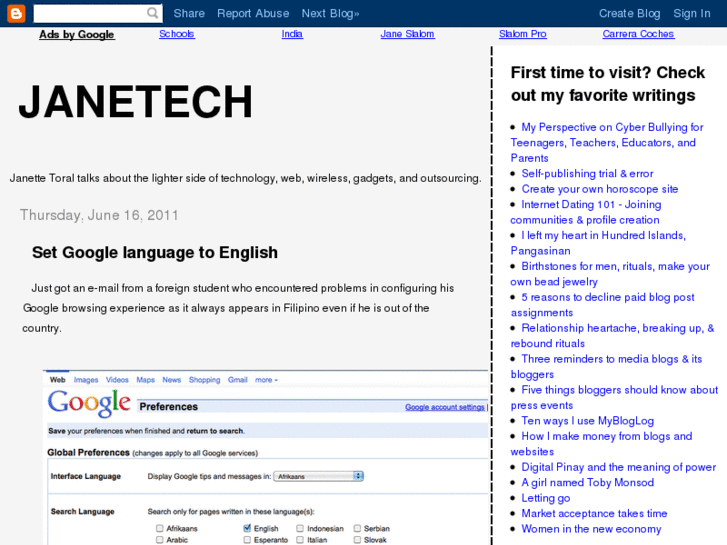
Task: Open the Slalom Pro ad link
Action: point(523,34)
